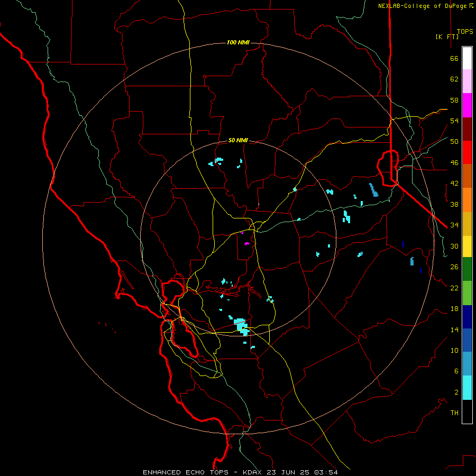
Task: Click the NEXLAB-College of DuPage credit
Action: point(425,6)
